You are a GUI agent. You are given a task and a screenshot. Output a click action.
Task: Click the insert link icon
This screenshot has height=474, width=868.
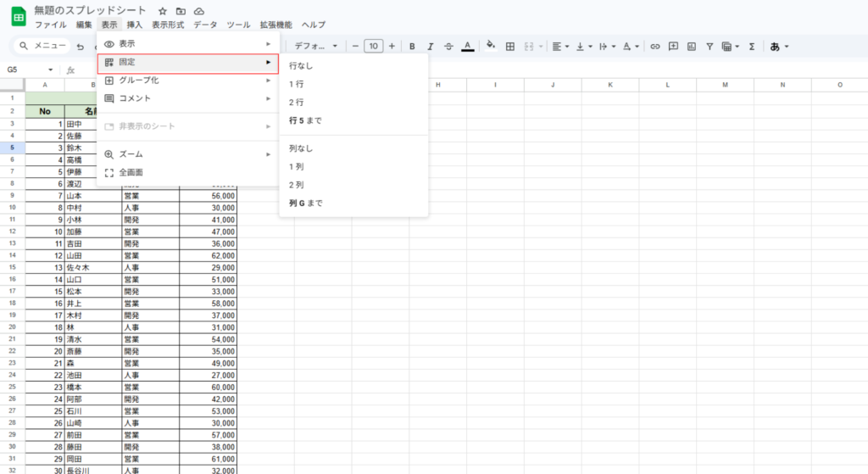click(654, 47)
